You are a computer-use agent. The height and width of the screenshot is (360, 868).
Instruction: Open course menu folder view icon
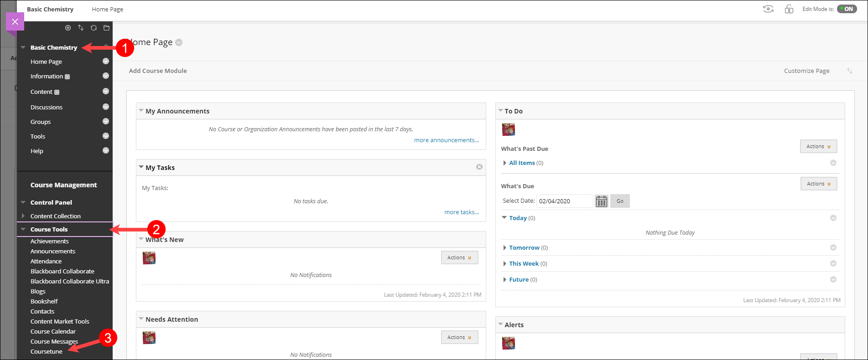coord(106,28)
